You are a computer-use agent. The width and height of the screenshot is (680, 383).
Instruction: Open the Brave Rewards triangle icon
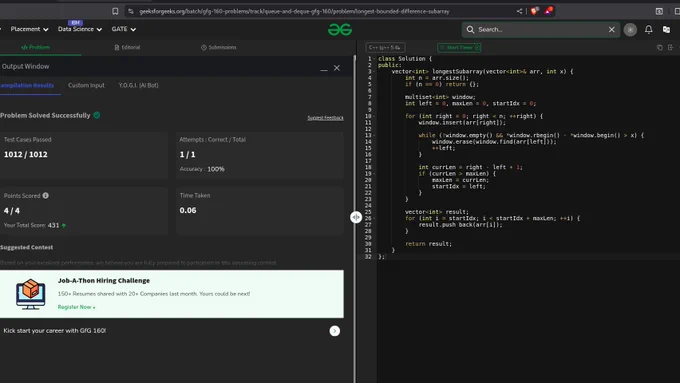549,11
